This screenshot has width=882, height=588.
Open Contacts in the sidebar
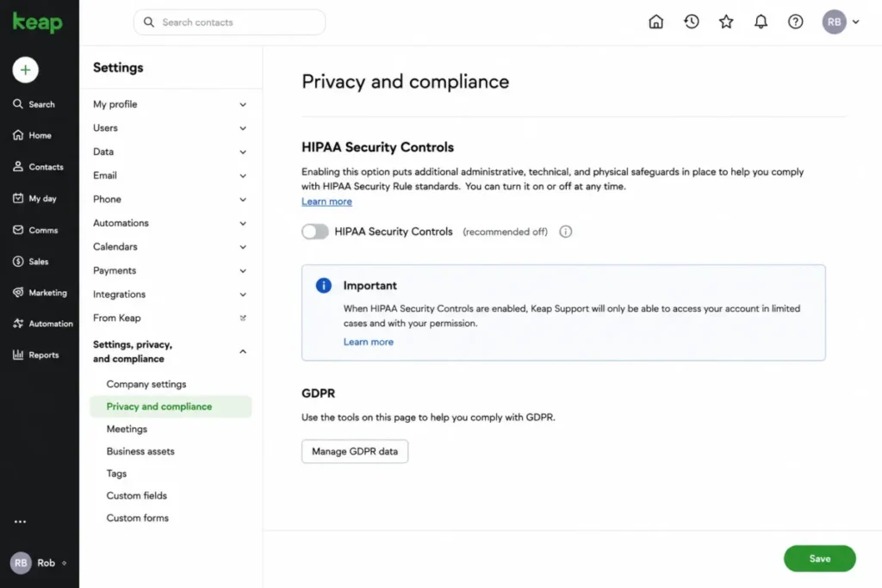[x=38, y=166]
